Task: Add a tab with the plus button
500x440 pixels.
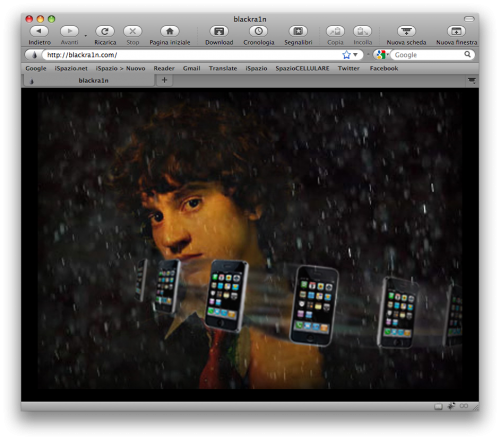Action: (x=164, y=80)
